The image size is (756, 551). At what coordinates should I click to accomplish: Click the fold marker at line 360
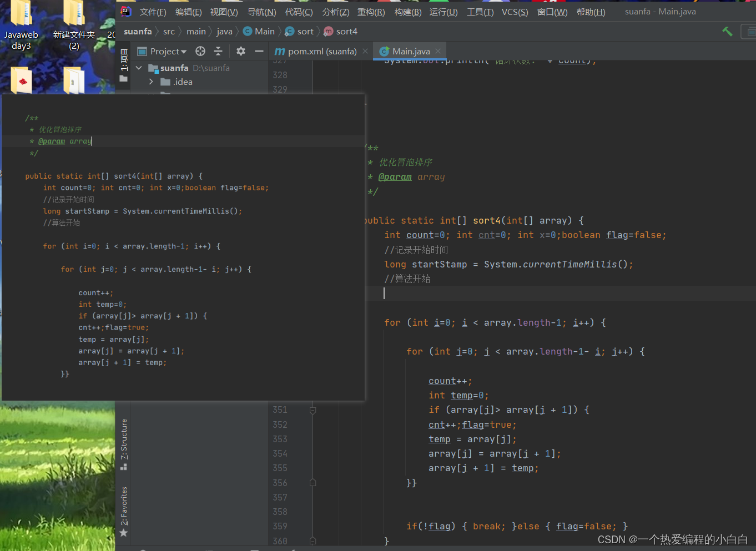point(313,540)
